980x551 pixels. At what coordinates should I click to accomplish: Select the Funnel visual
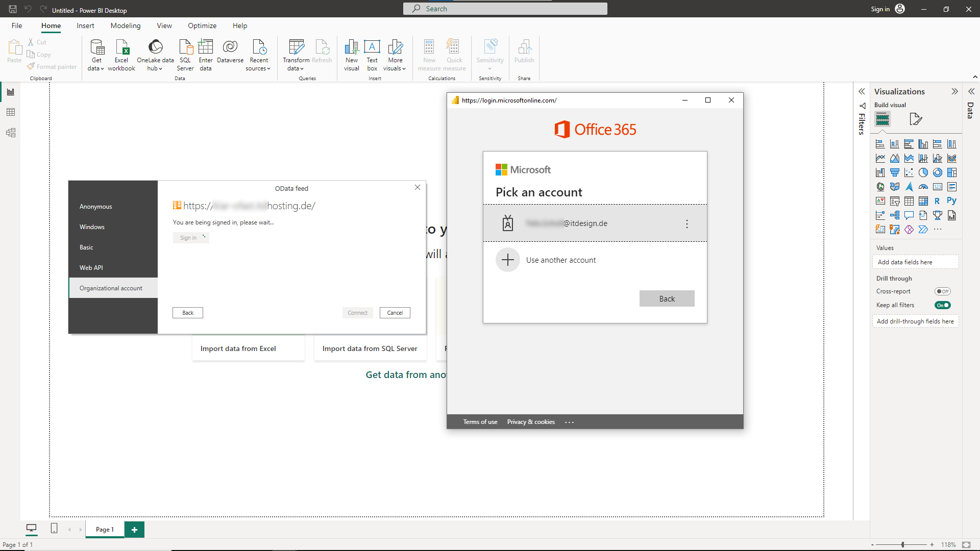click(x=895, y=173)
